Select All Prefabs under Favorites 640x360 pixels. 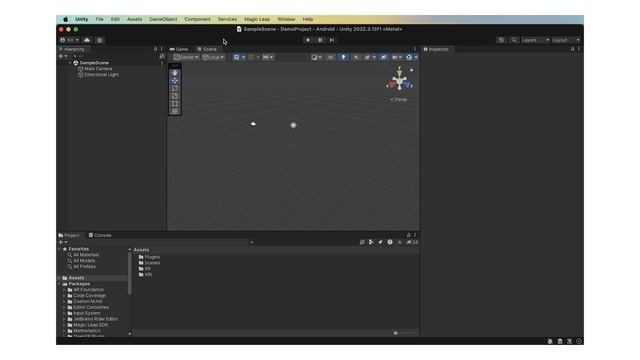click(x=84, y=267)
